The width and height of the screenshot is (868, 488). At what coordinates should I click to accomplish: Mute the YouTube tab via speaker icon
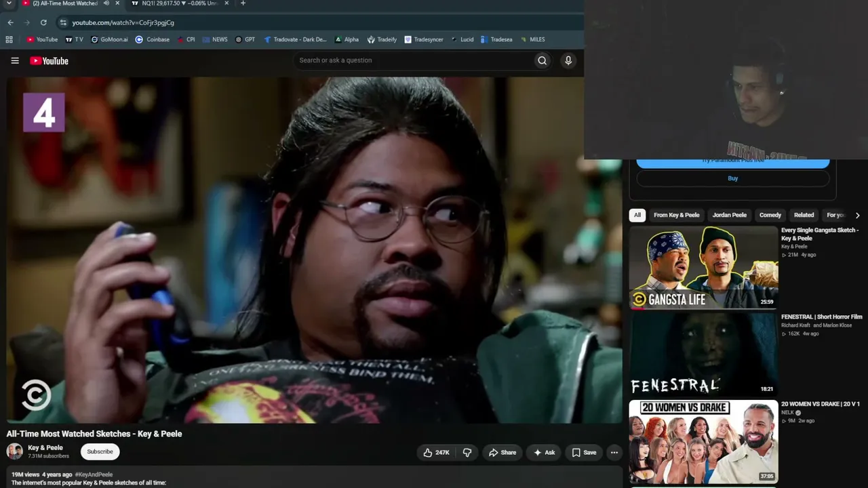click(x=106, y=3)
